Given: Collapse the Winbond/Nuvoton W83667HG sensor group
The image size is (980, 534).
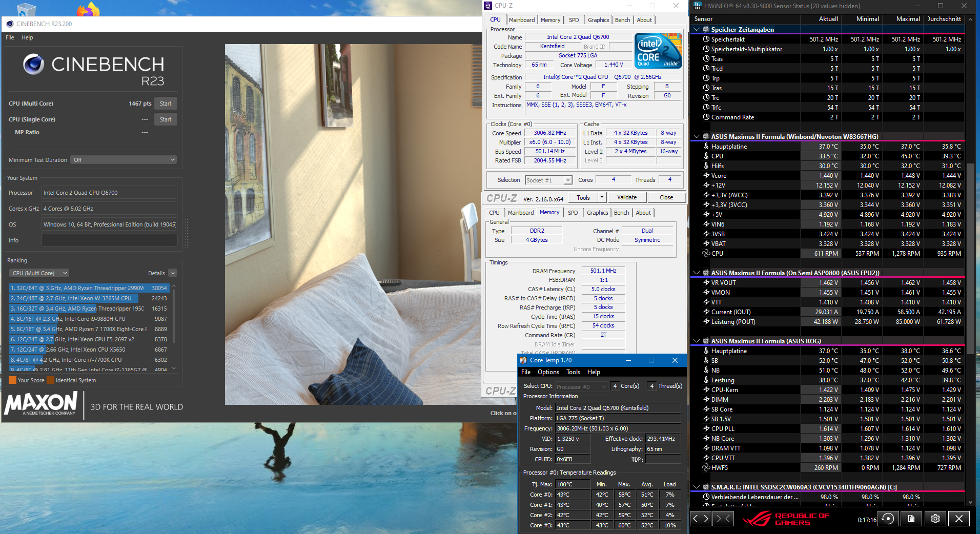Looking at the screenshot, I should [697, 137].
